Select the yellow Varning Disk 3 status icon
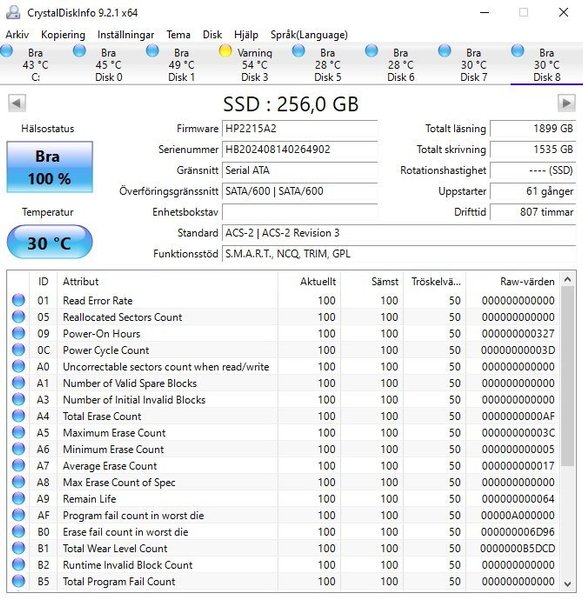 [225, 51]
